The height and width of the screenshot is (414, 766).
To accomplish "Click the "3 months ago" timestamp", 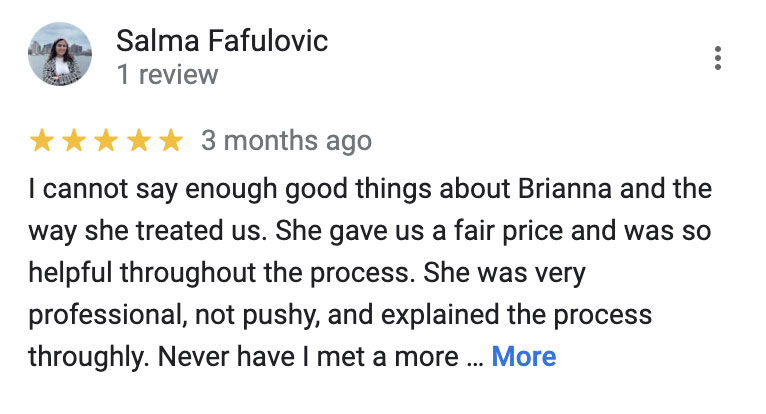I will (x=286, y=141).
